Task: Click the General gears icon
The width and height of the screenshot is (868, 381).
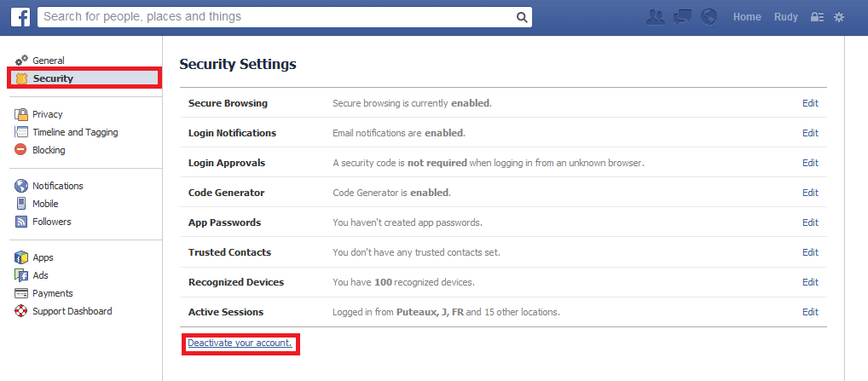Action: coord(21,61)
